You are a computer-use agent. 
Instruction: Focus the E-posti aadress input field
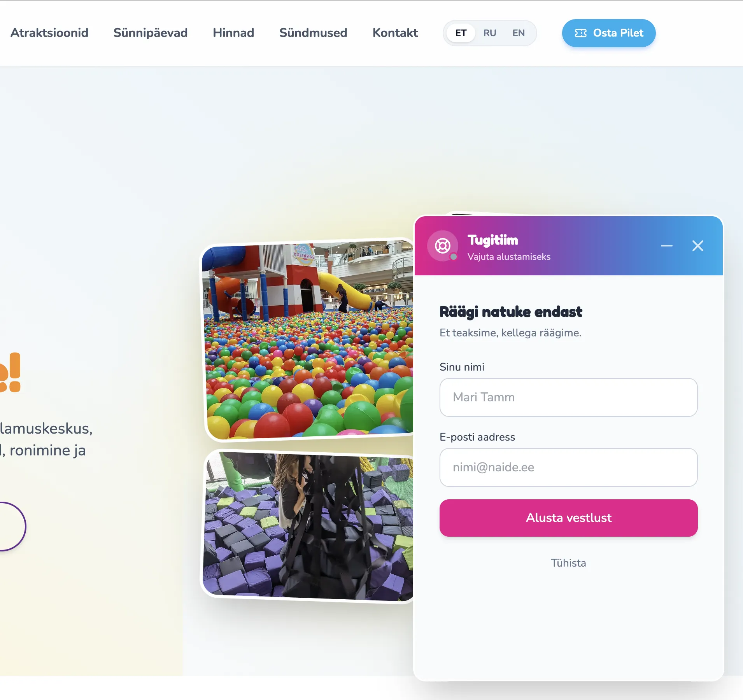(x=568, y=467)
